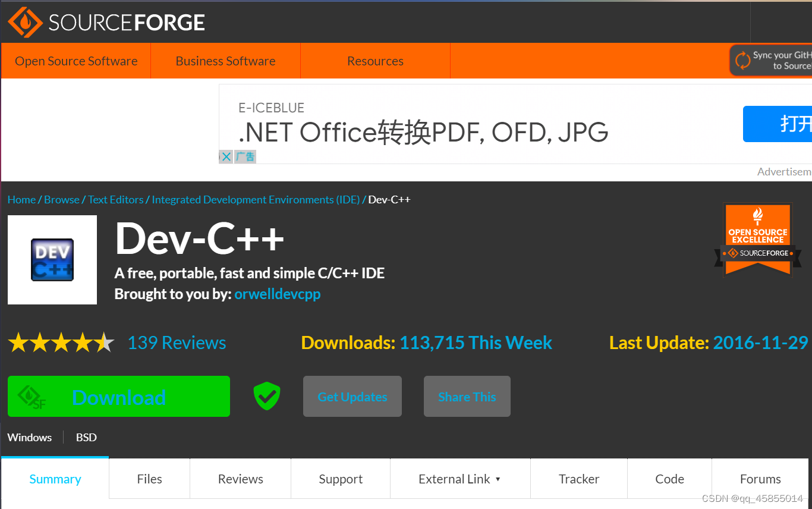Click the Dev-C++ application icon
This screenshot has width=812, height=509.
coord(52,259)
